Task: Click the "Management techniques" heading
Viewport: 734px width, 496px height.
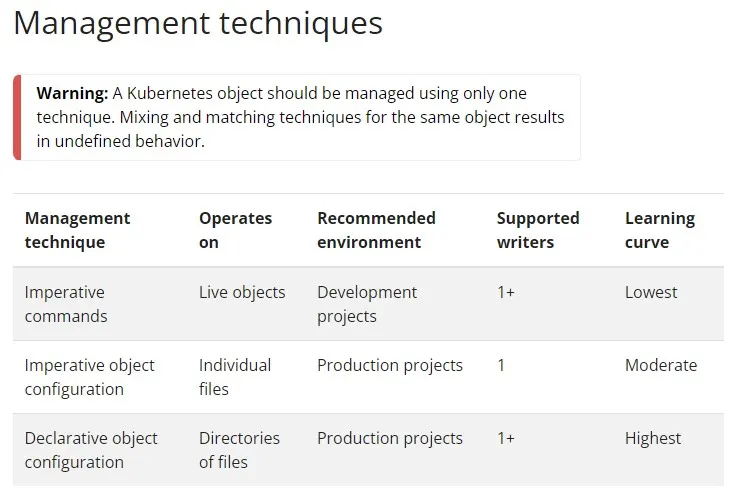Action: click(198, 23)
